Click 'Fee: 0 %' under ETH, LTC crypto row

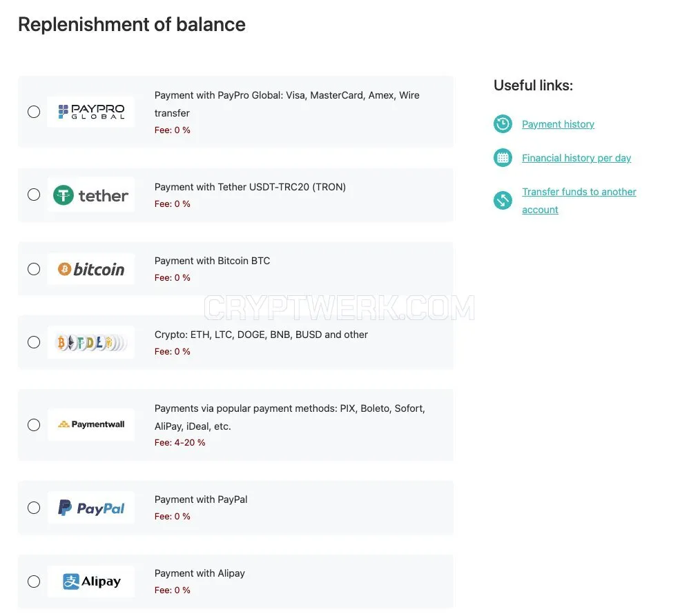coord(172,352)
